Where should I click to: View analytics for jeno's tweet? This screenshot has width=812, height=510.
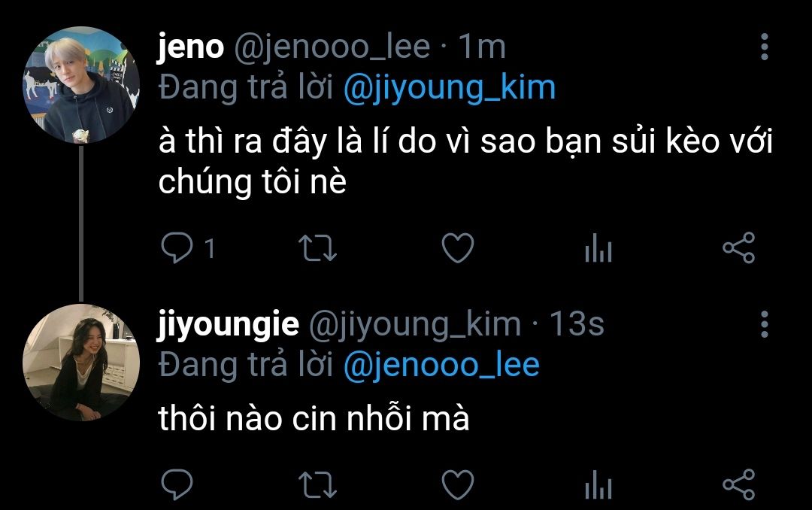598,247
